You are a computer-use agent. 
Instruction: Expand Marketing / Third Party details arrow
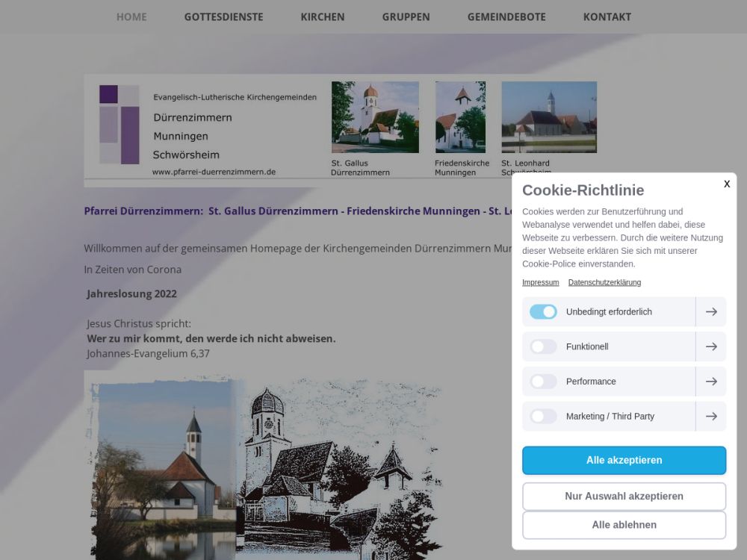click(711, 417)
